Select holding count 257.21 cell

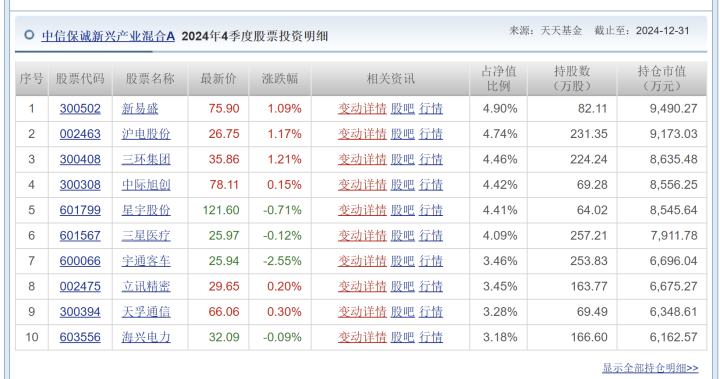tap(572, 236)
